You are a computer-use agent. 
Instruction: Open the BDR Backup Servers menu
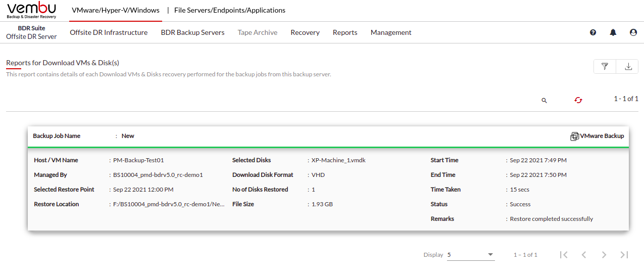[x=193, y=32]
